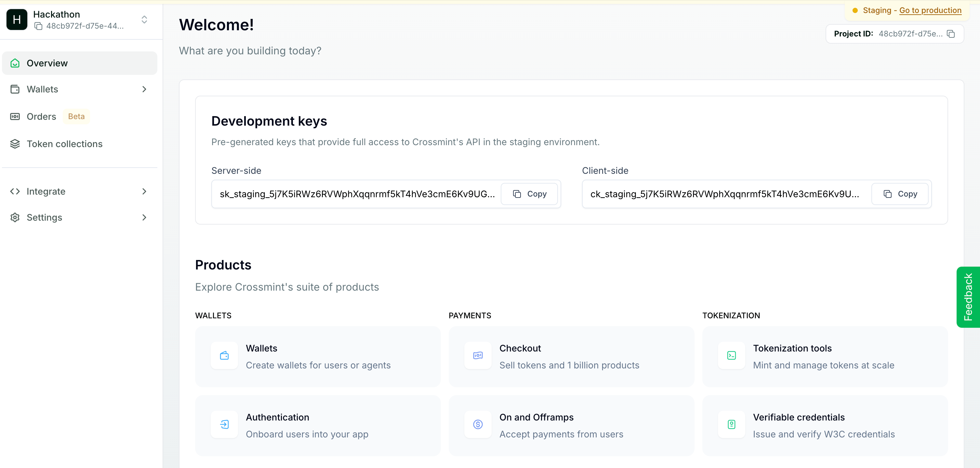Viewport: 980px width, 468px height.
Task: Go to the Overview menu item
Action: 80,63
